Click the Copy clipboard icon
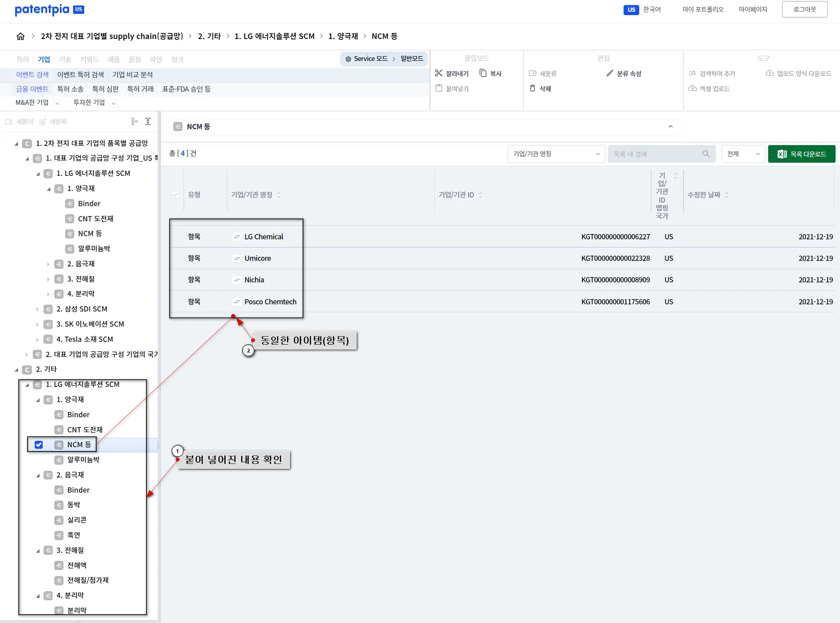The image size is (840, 623). [x=483, y=73]
